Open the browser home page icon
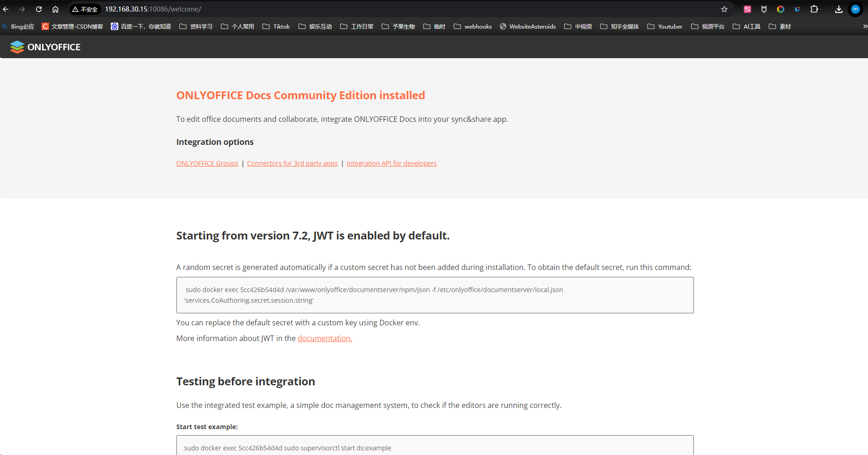This screenshot has height=455, width=868. click(x=55, y=9)
